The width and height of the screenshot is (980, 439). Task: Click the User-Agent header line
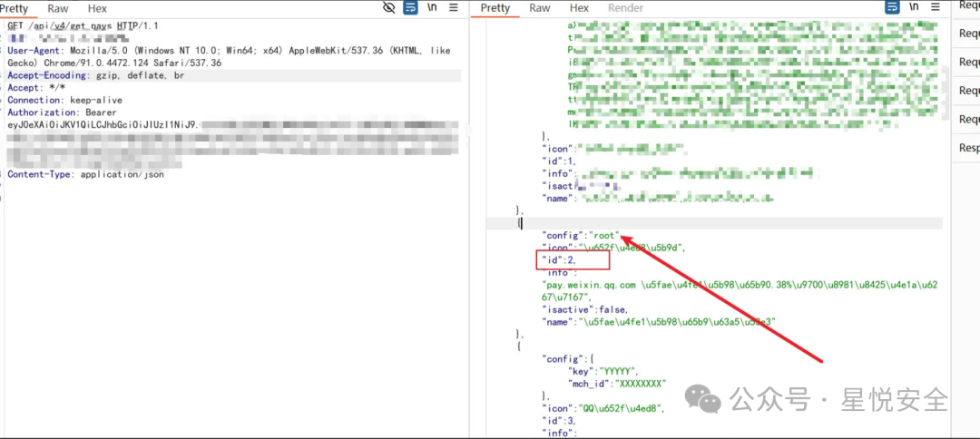pyautogui.click(x=229, y=57)
